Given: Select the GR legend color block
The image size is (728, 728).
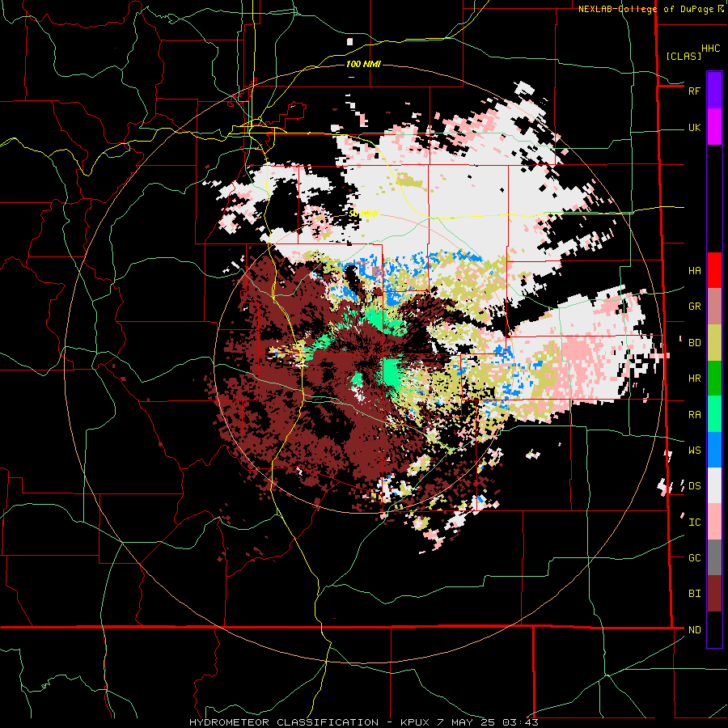Looking at the screenshot, I should (714, 307).
